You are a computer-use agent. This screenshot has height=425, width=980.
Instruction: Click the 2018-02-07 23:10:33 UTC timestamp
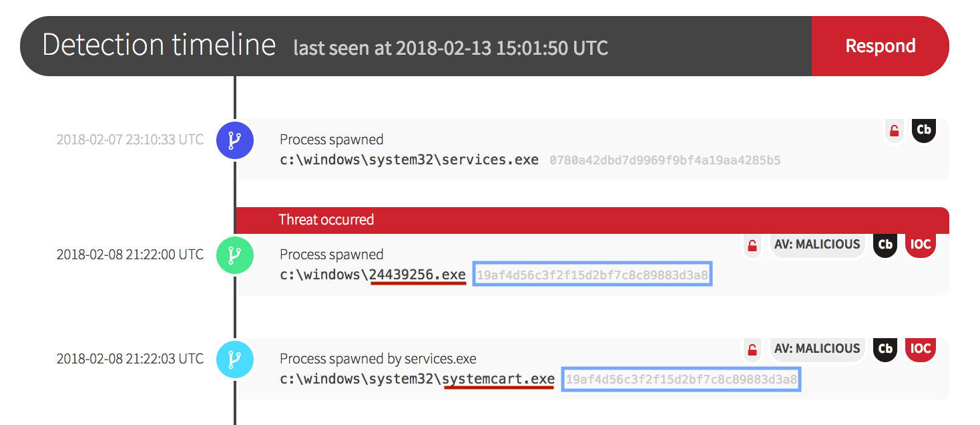click(130, 140)
